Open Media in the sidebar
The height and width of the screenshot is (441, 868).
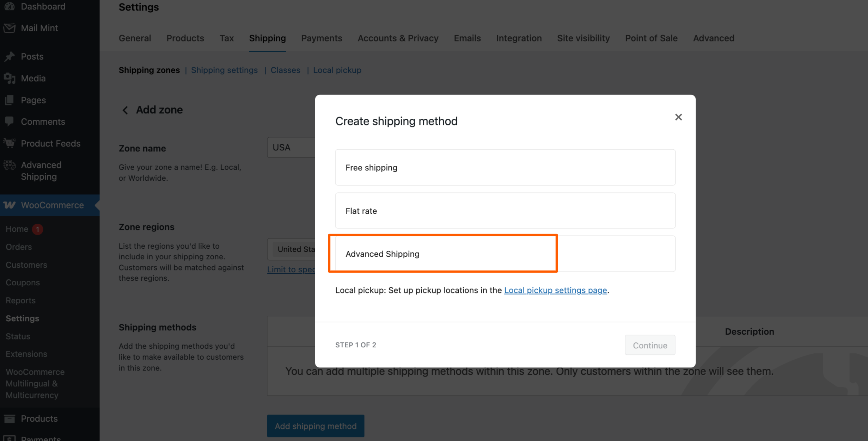[x=33, y=78]
